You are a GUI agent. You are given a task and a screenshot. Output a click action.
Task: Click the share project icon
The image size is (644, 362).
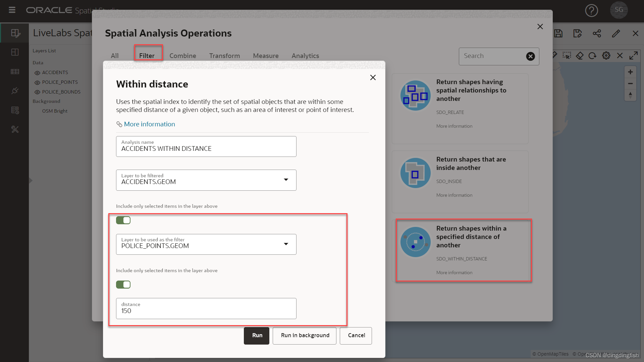[597, 34]
